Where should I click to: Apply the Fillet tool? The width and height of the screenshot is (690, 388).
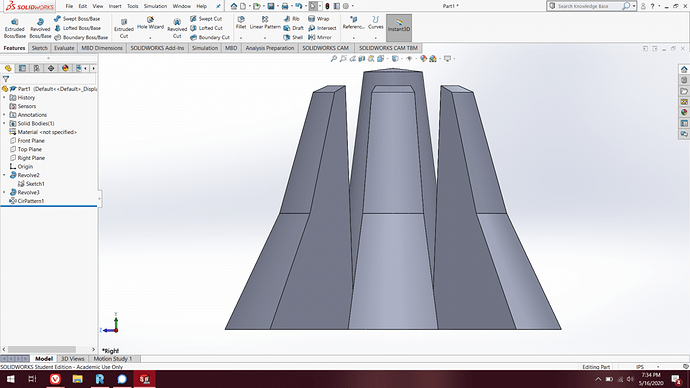tap(241, 23)
